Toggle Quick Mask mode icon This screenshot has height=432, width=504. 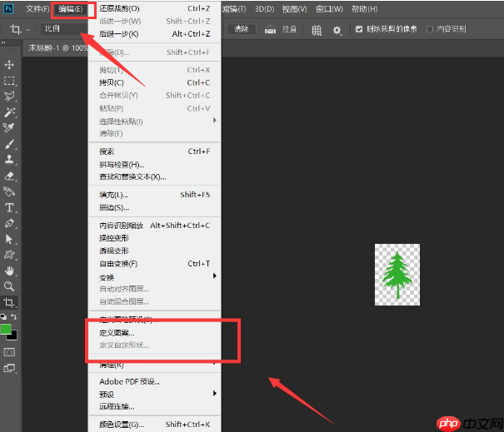9,352
